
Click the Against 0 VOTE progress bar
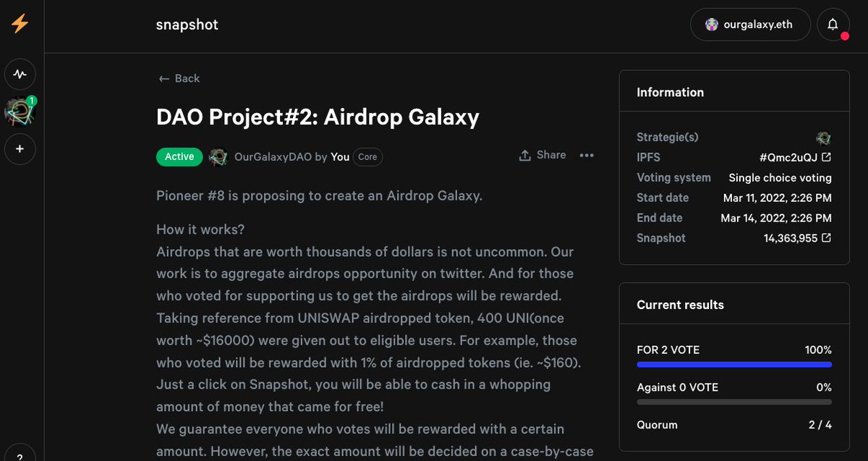pyautogui.click(x=734, y=402)
